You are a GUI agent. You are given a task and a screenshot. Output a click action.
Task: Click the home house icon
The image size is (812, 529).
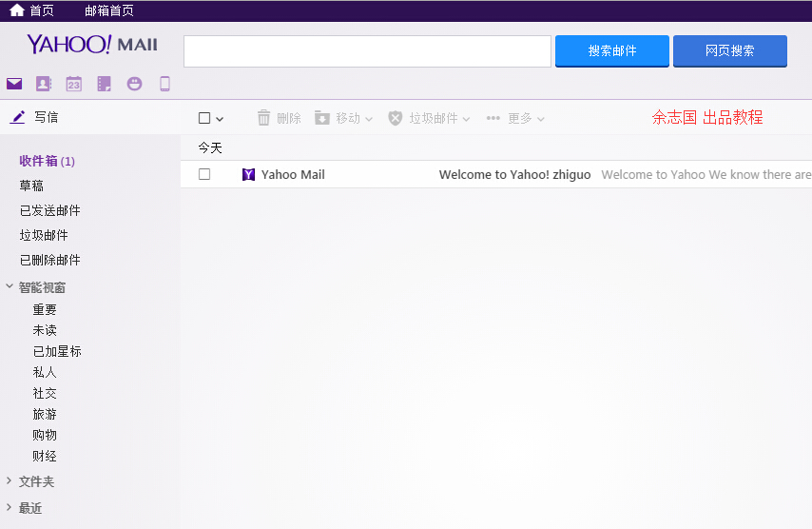click(17, 10)
